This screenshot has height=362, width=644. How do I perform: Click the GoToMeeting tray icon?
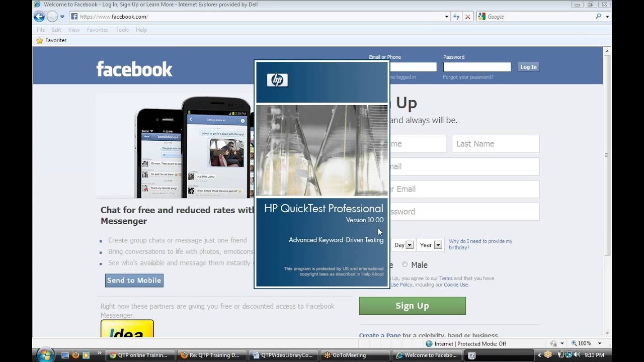pos(548,355)
